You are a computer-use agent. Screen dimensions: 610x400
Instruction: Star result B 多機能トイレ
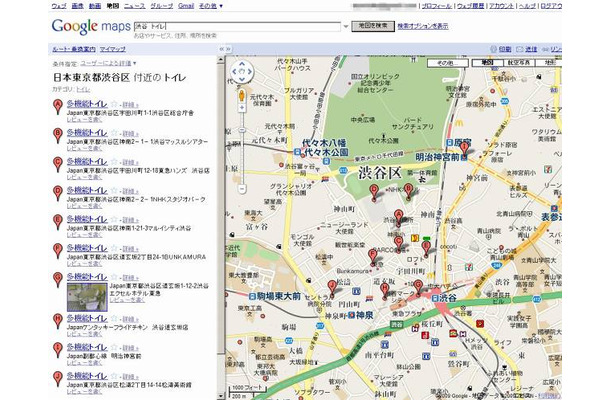tap(114, 133)
